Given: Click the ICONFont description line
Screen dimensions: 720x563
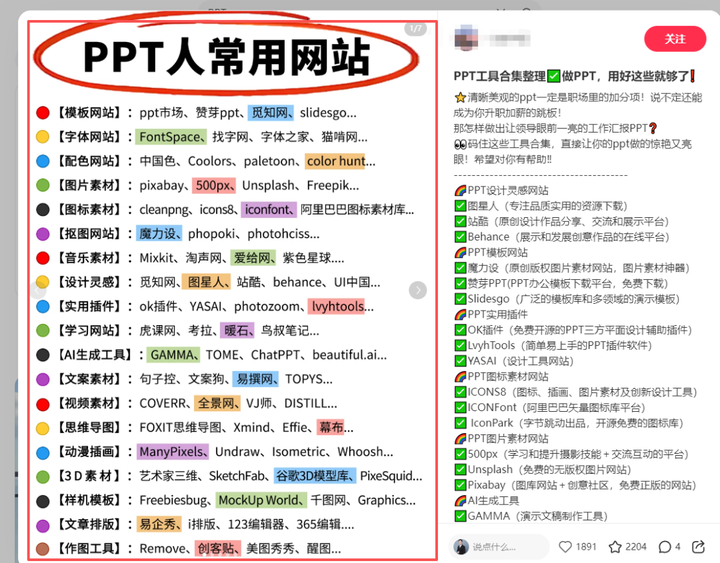Looking at the screenshot, I should coord(550,408).
